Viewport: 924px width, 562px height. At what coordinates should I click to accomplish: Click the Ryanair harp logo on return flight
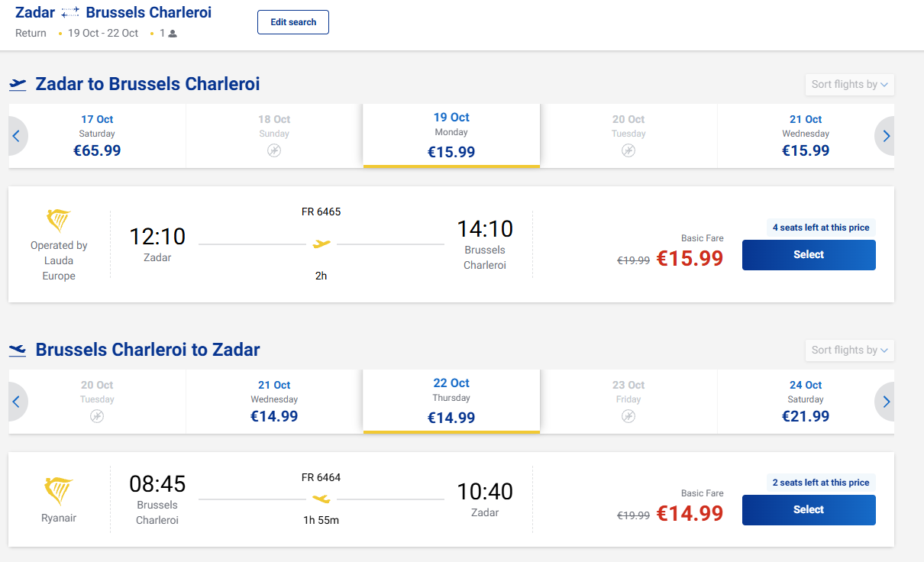59,491
